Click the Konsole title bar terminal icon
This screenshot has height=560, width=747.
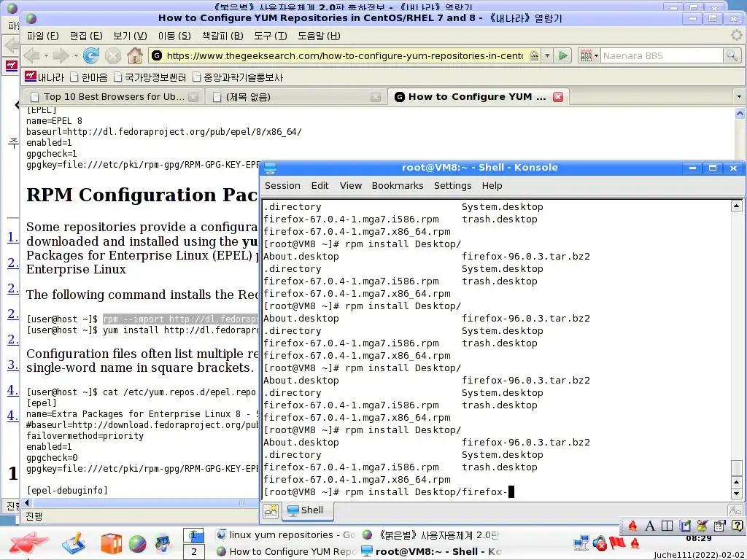click(270, 168)
